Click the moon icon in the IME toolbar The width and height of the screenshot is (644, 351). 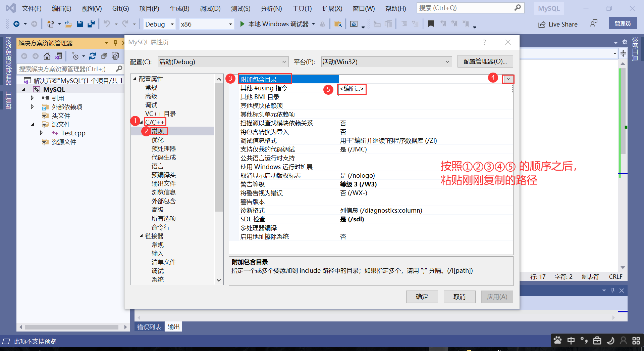(610, 341)
